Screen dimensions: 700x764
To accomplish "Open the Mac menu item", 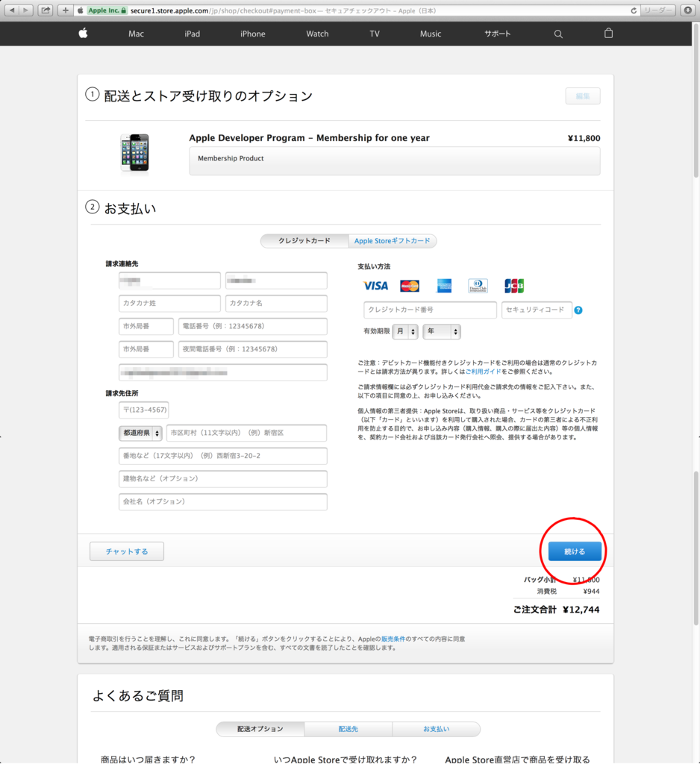I will [x=136, y=34].
